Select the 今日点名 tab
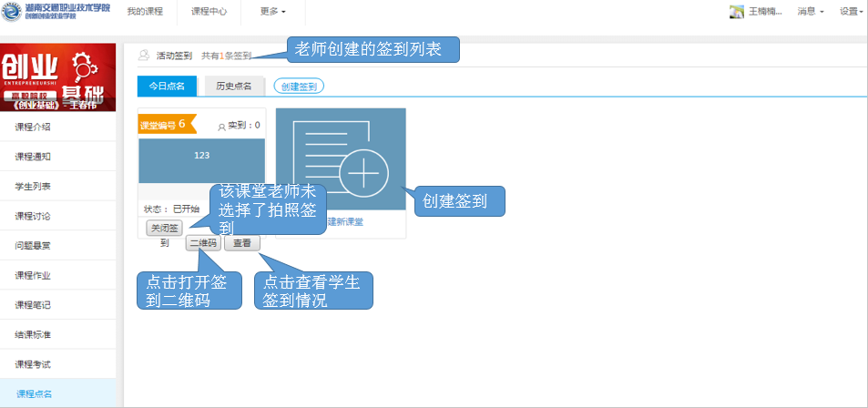This screenshot has height=408, width=868. (167, 86)
